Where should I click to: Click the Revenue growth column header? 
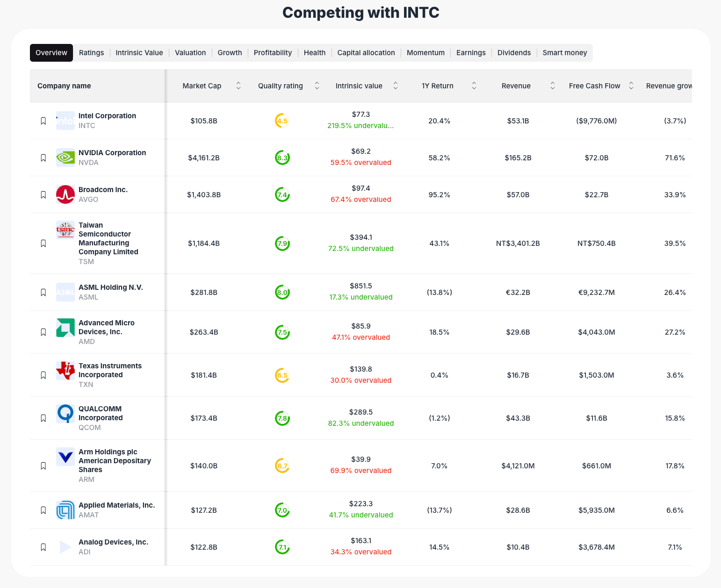[x=669, y=86]
